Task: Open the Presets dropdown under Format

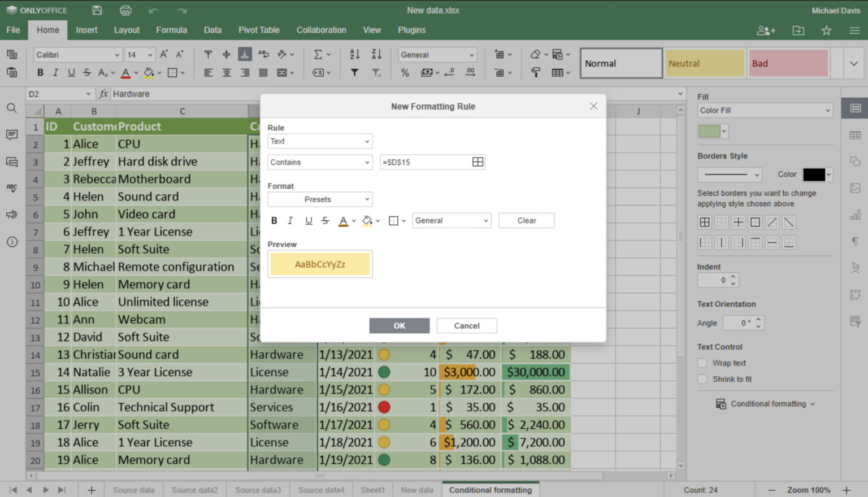Action: (320, 199)
